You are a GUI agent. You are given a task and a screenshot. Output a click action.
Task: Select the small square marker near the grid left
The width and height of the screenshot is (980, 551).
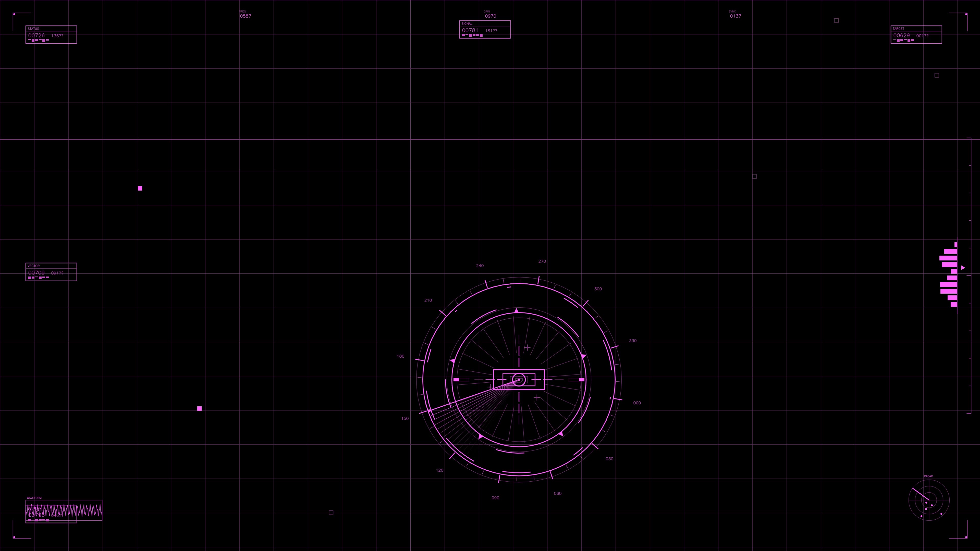(140, 188)
